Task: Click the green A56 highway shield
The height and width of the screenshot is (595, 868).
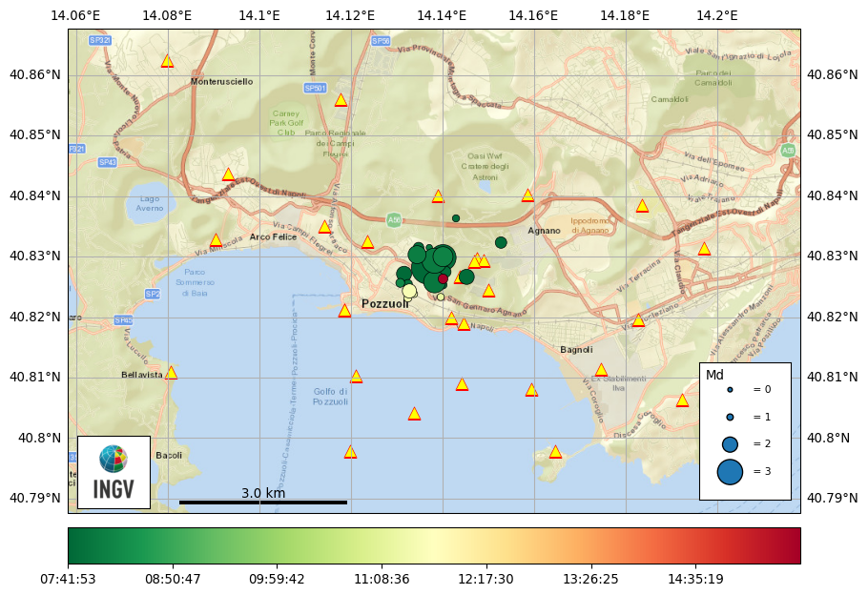Action: point(394,220)
